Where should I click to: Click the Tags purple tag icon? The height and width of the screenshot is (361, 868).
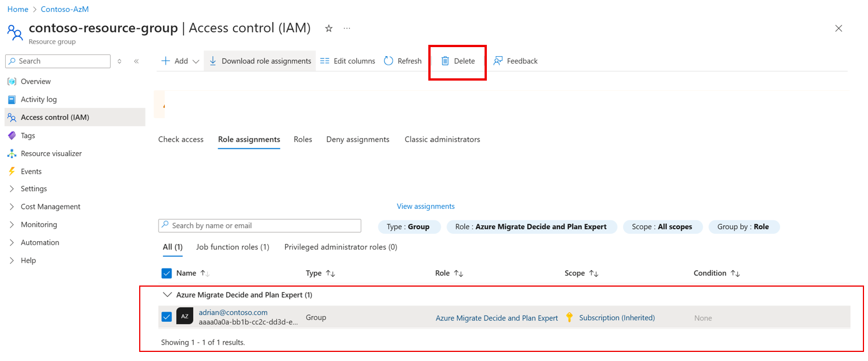click(12, 136)
